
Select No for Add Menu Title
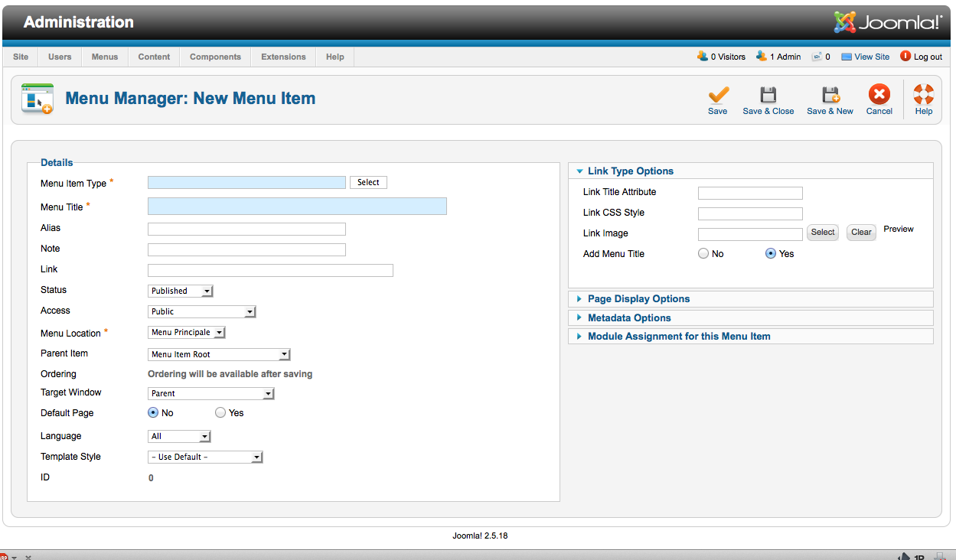tap(703, 254)
